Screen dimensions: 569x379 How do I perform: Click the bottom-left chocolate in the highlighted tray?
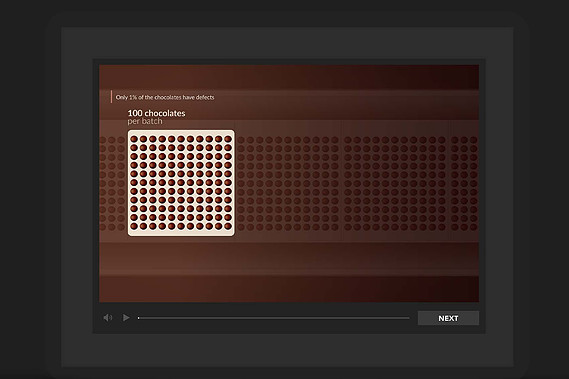pyautogui.click(x=134, y=226)
